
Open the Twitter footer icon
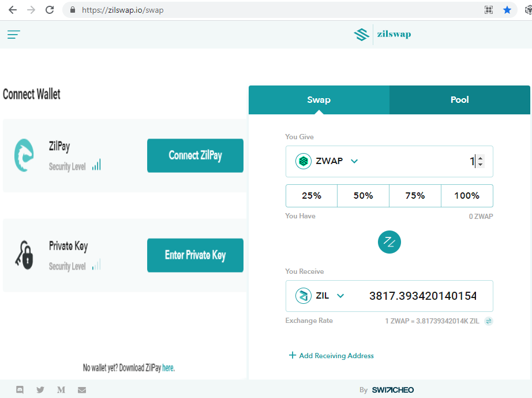tap(40, 390)
